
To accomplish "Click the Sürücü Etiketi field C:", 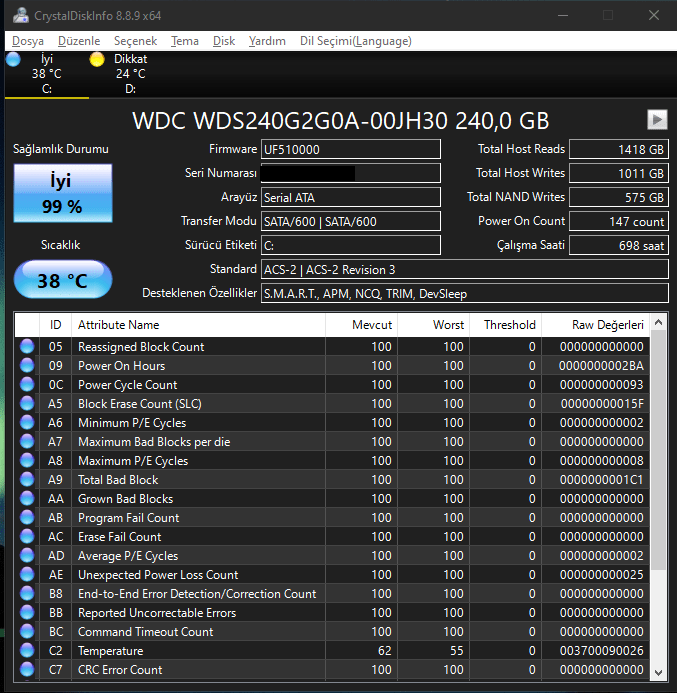I will coord(350,245).
